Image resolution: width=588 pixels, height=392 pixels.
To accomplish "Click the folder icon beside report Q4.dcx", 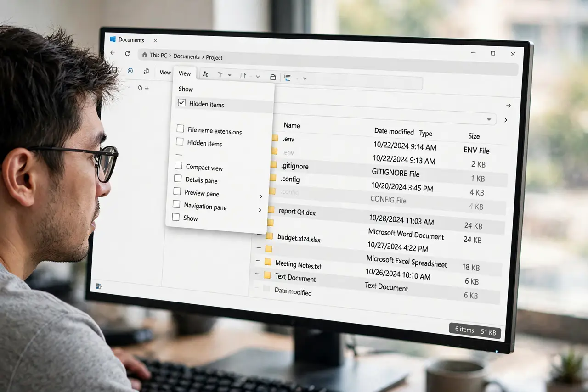I will (271, 210).
